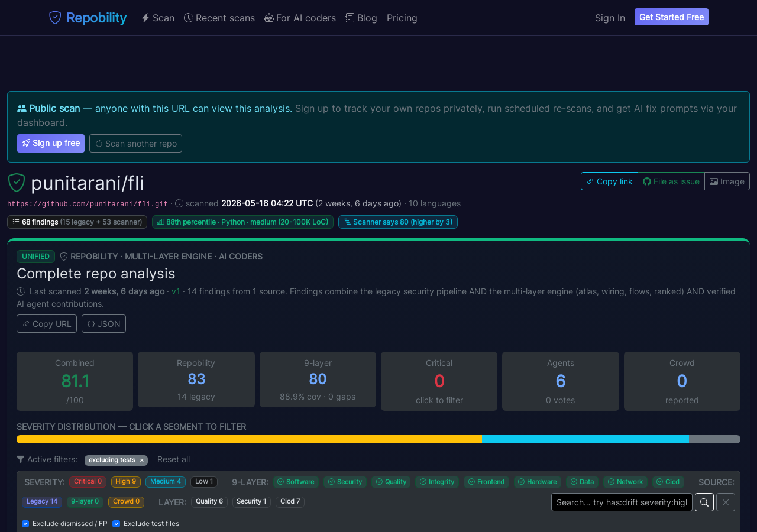This screenshot has height=532, width=757.
Task: Go to For AI coders page
Action: click(300, 18)
